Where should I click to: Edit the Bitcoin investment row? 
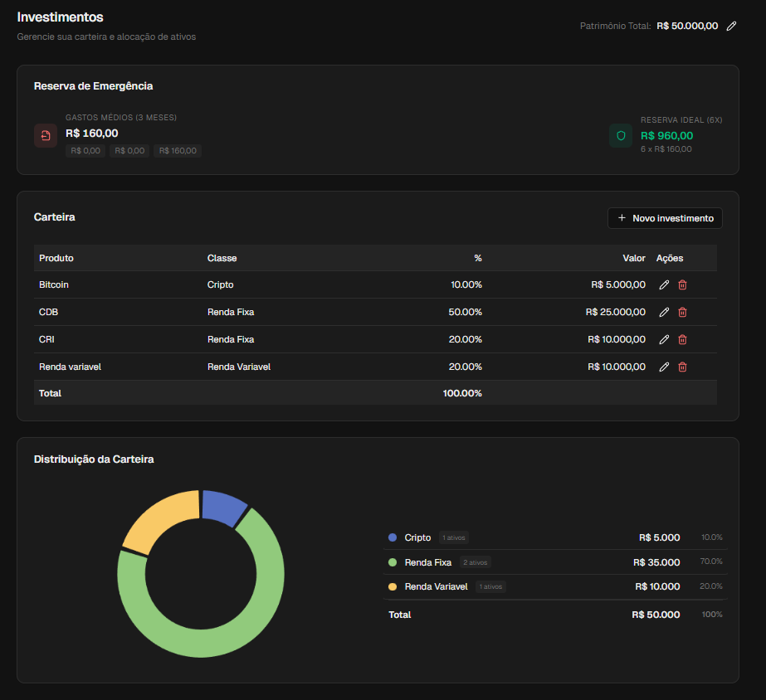[x=664, y=285]
